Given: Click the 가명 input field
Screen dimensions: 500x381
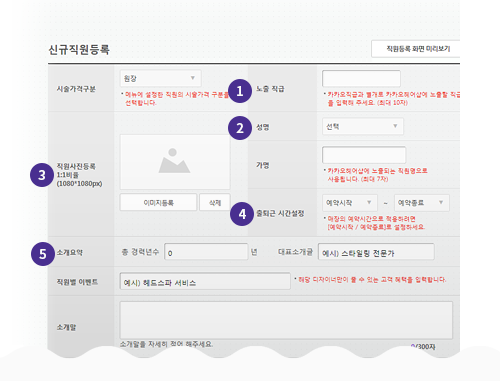Looking at the screenshot, I should coord(364,155).
